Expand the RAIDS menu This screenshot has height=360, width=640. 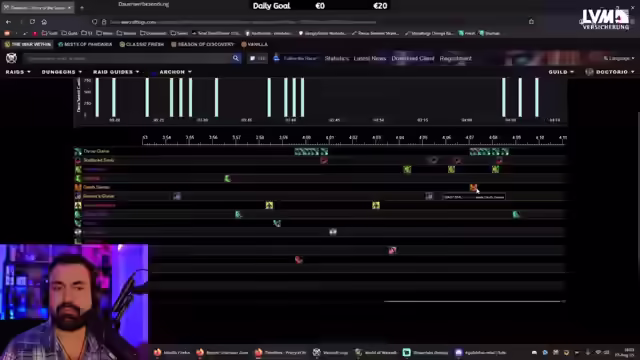pos(18,72)
